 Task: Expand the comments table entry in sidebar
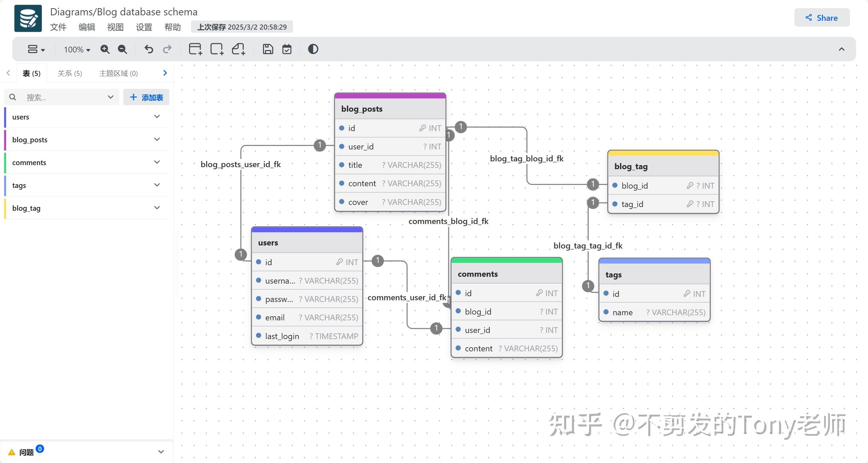[x=157, y=162]
